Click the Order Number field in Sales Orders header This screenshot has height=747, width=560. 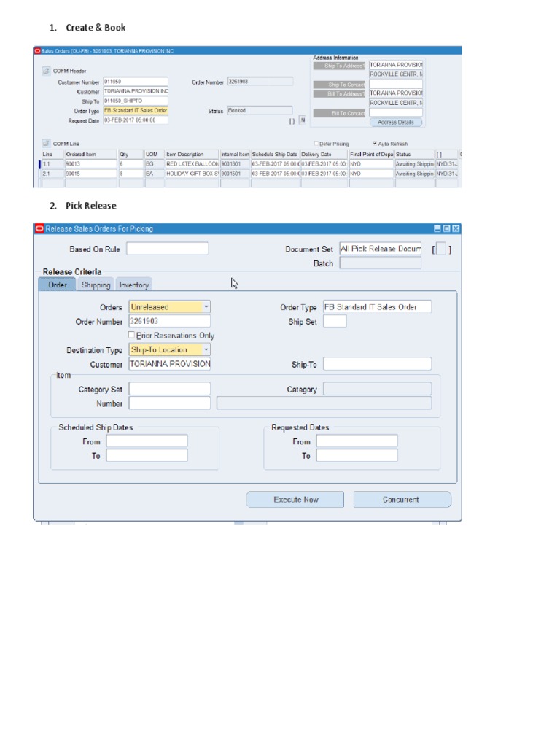(x=260, y=82)
